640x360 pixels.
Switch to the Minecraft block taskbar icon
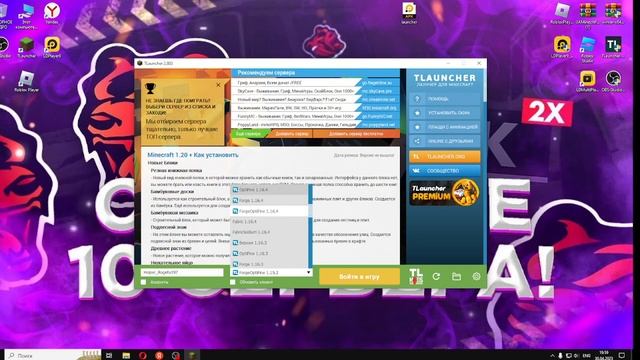click(192, 355)
